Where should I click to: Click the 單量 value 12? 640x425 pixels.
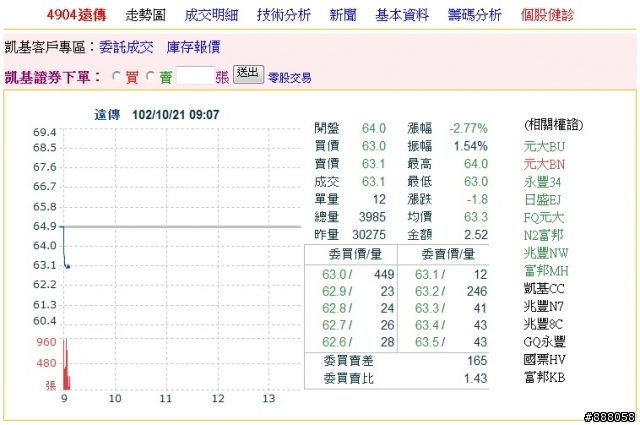[x=379, y=199]
